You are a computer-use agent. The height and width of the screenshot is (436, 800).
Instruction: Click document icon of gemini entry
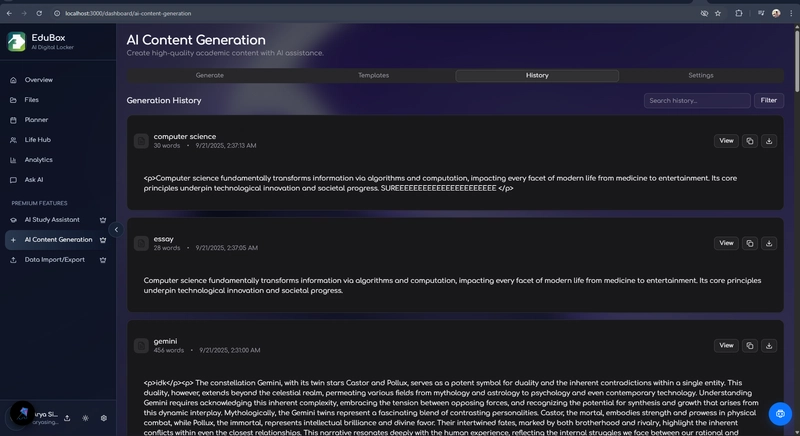pos(141,346)
